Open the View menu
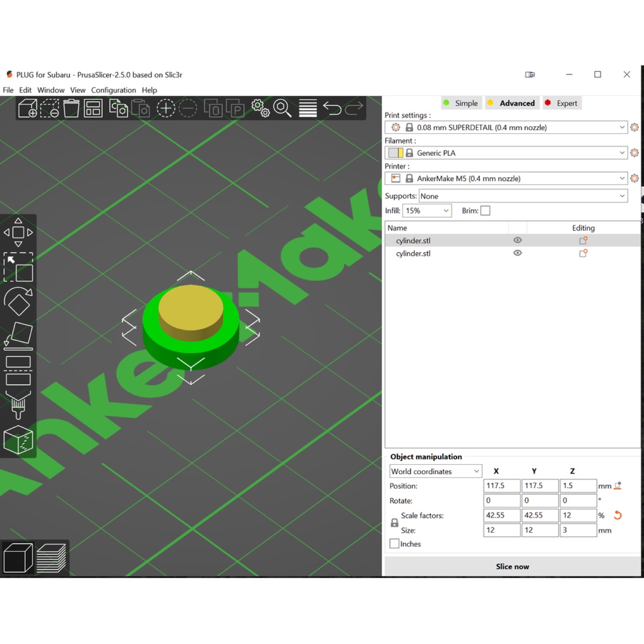The width and height of the screenshot is (644, 644). 78,90
